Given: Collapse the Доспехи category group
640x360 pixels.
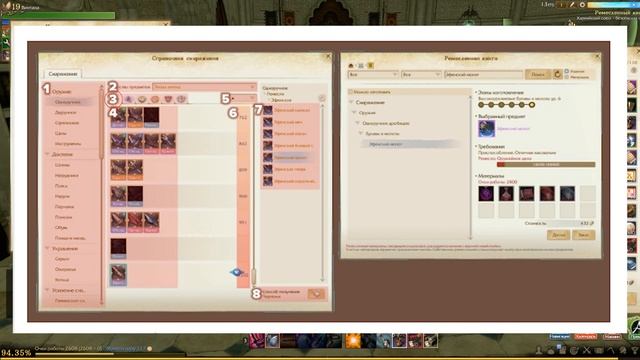Looking at the screenshot, I should click(47, 154).
